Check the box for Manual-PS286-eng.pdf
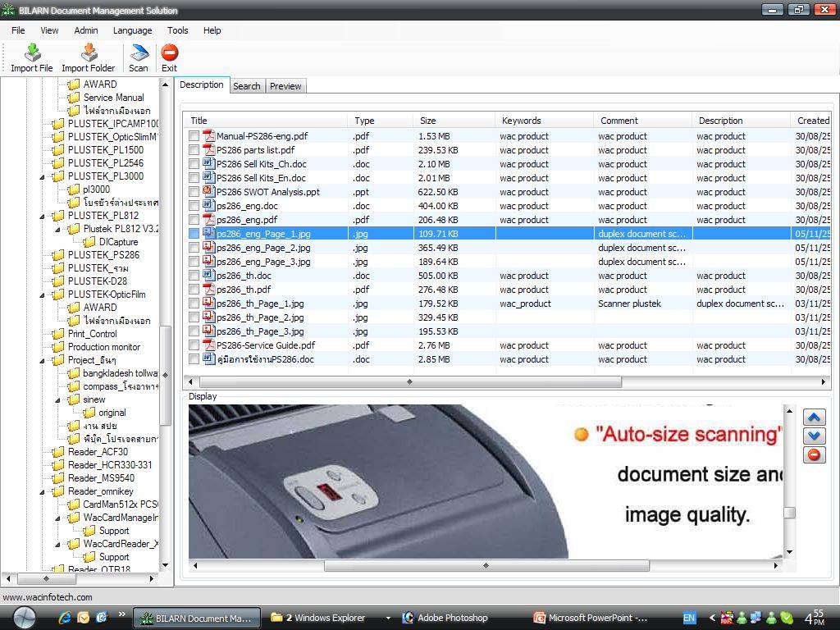 194,136
